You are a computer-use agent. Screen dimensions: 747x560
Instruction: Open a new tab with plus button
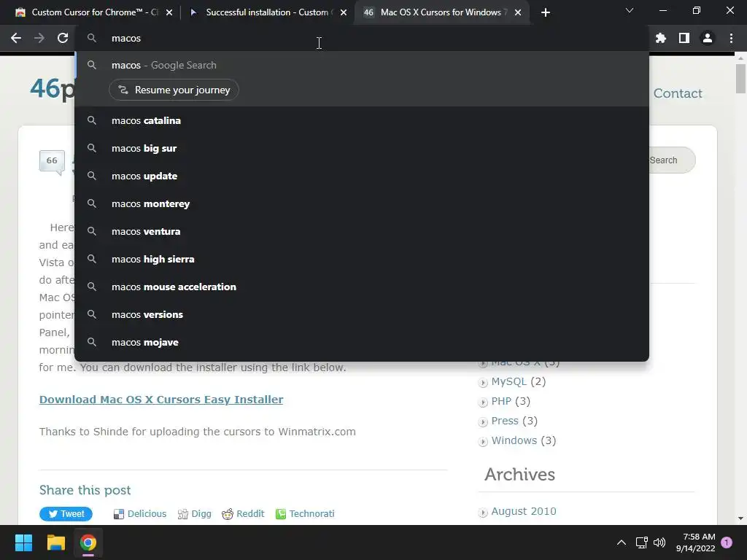coord(546,12)
